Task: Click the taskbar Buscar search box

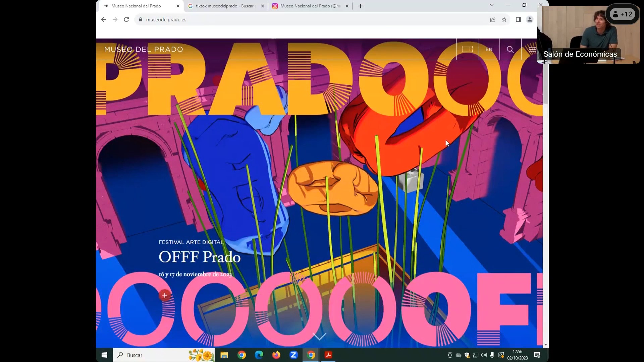Action: pyautogui.click(x=164, y=355)
